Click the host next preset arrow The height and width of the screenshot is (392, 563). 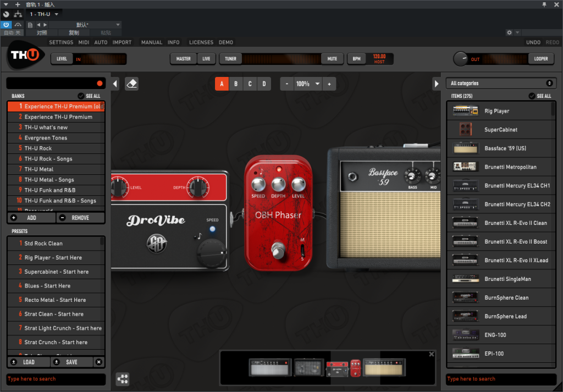tap(45, 25)
